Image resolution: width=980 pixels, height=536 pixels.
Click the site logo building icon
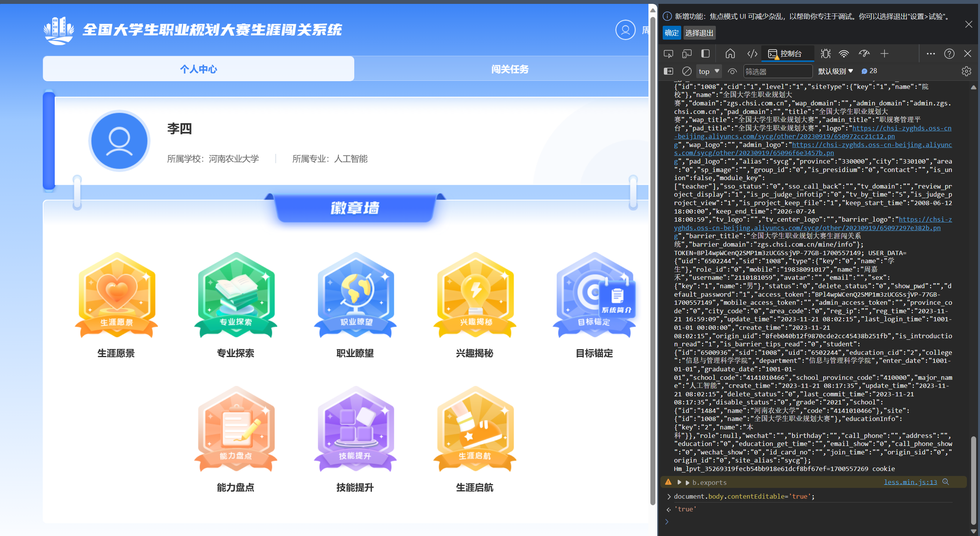point(59,30)
